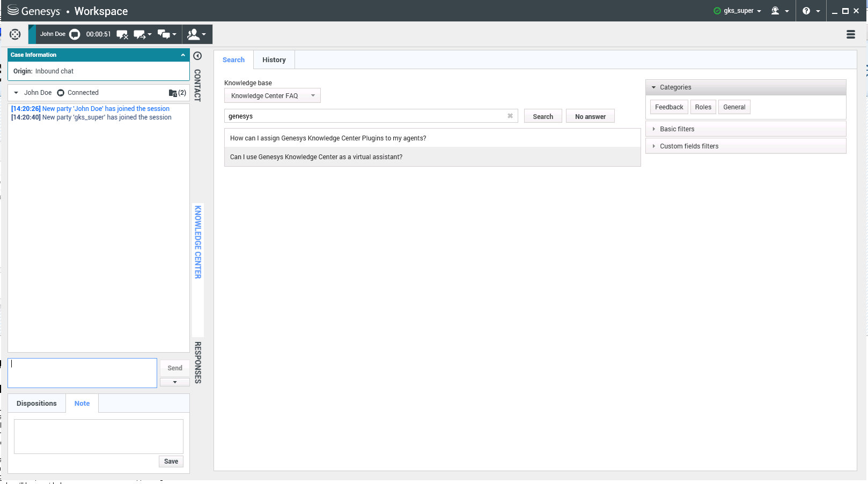Open the chat transfer dropdown arrow
The height and width of the screenshot is (484, 868).
[150, 35]
